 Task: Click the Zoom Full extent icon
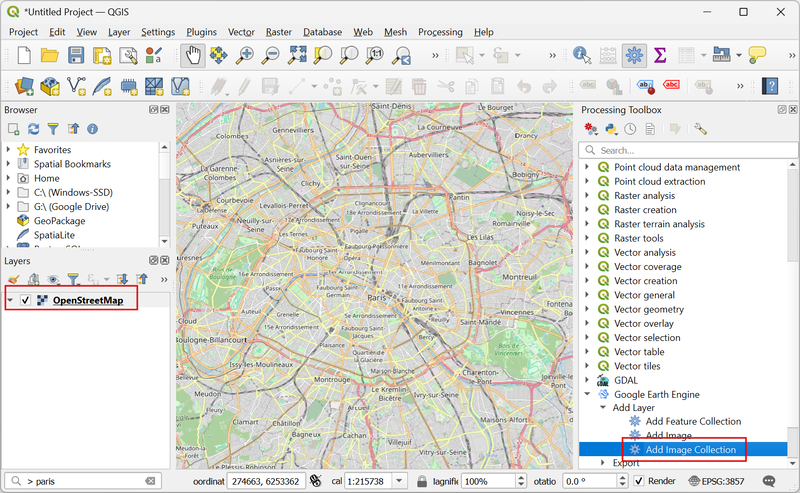297,56
